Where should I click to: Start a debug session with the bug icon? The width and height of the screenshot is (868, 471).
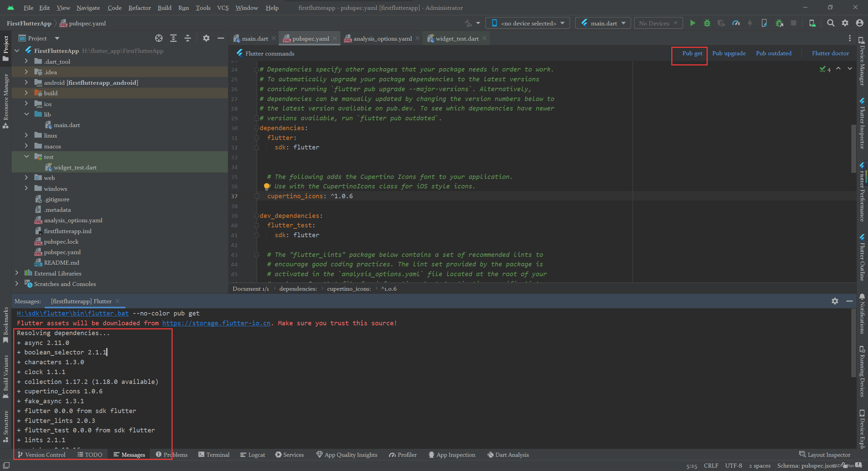pos(707,23)
